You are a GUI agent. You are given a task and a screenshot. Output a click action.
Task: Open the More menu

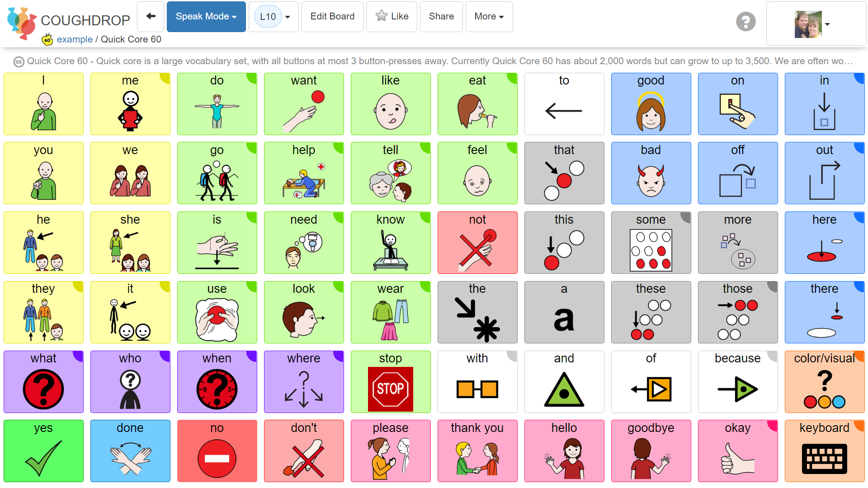489,17
